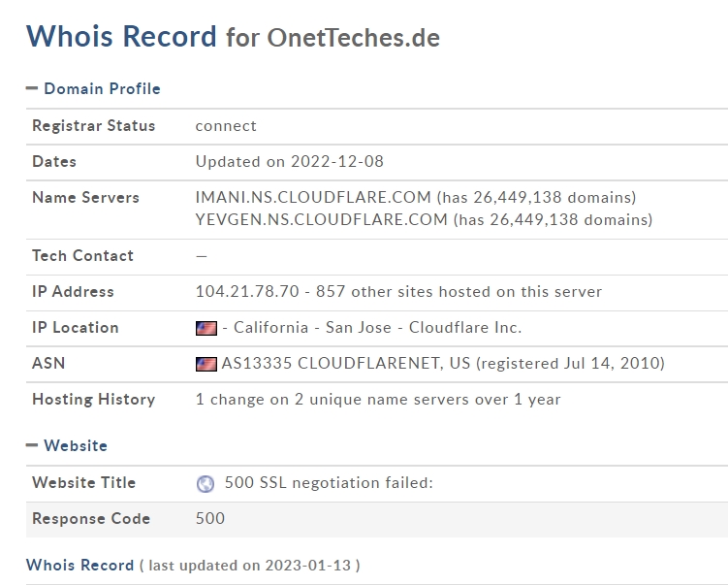This screenshot has width=728, height=585.
Task: Click the US flag icon in IP Location
Action: [206, 328]
